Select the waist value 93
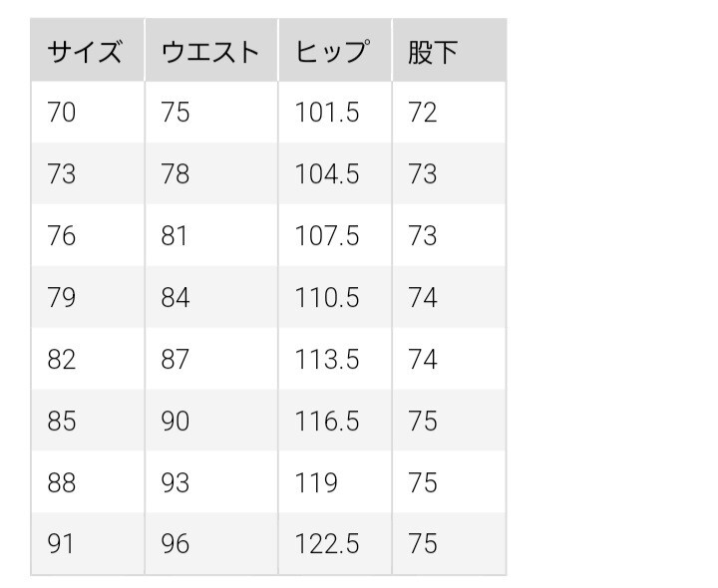718x588 pixels. [x=175, y=483]
